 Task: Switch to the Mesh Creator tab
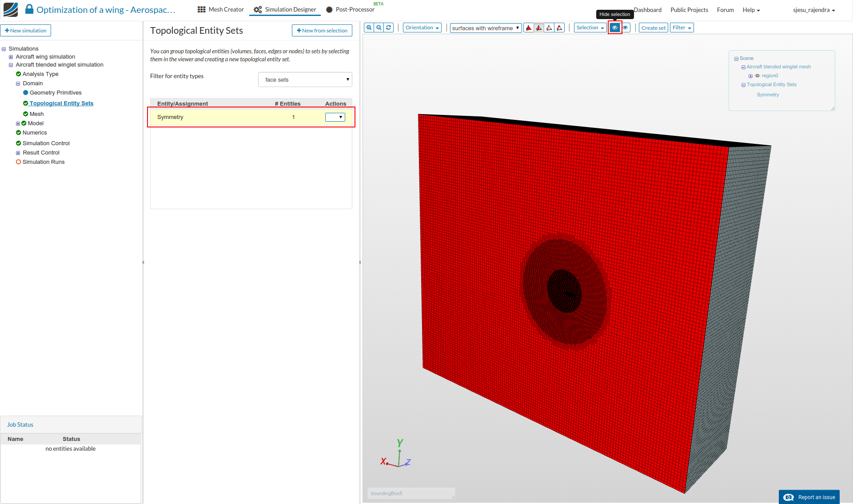(x=221, y=9)
